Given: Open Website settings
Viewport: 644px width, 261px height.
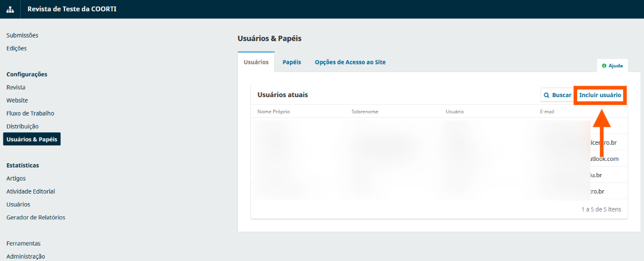Looking at the screenshot, I should point(17,100).
